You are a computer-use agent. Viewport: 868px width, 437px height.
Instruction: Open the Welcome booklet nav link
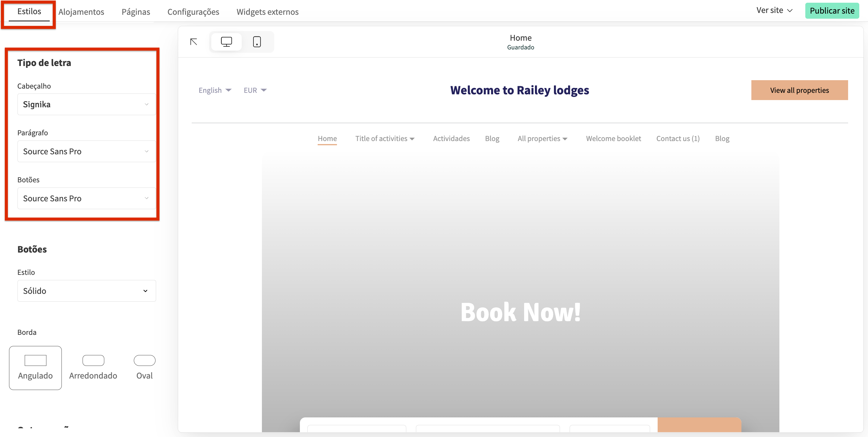click(613, 138)
